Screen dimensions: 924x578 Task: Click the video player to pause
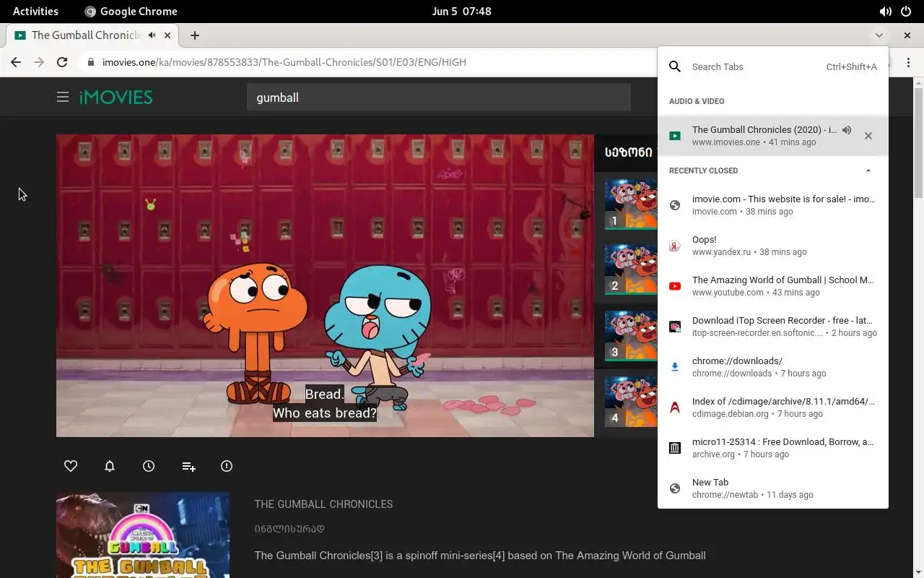point(325,285)
